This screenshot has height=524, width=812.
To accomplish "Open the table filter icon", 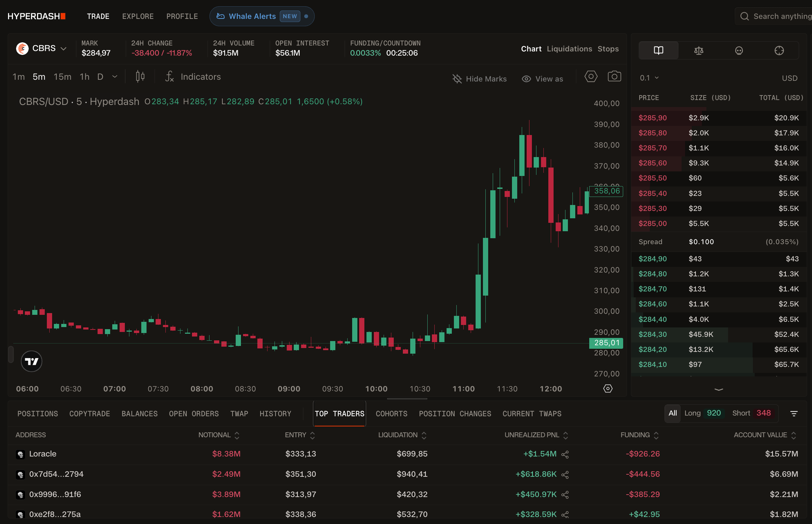I will pyautogui.click(x=794, y=413).
